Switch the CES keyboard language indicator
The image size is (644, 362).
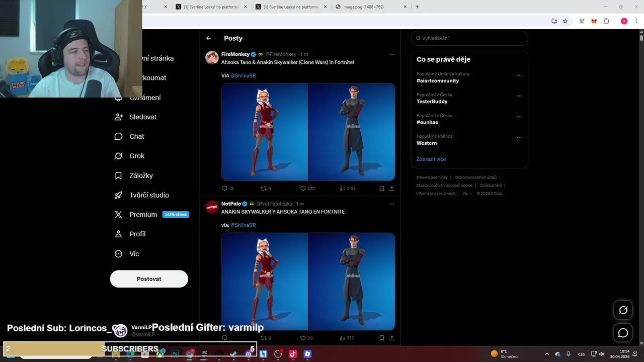[581, 354]
